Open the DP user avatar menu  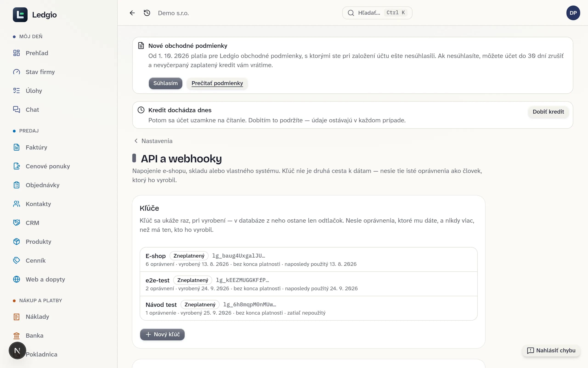click(x=573, y=13)
